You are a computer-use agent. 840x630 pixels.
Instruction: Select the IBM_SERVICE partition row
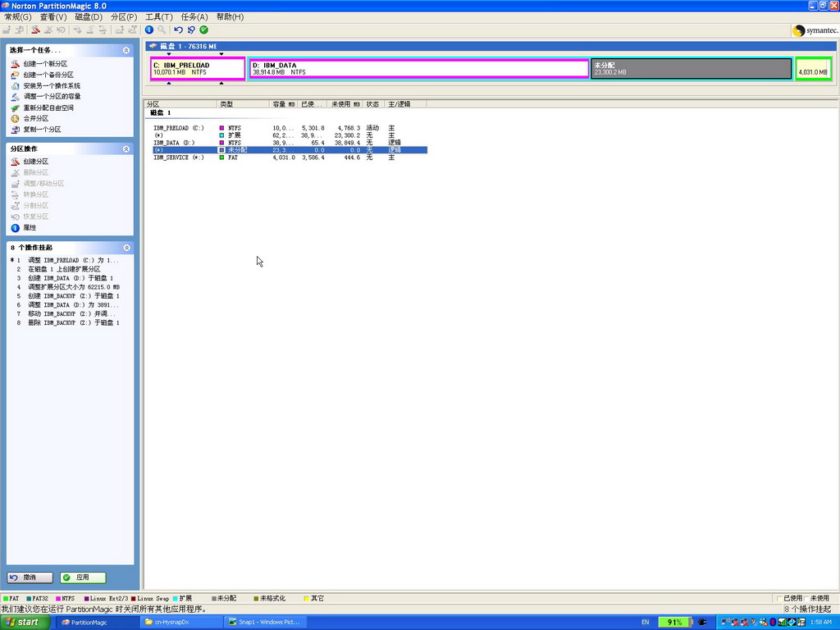coord(178,157)
